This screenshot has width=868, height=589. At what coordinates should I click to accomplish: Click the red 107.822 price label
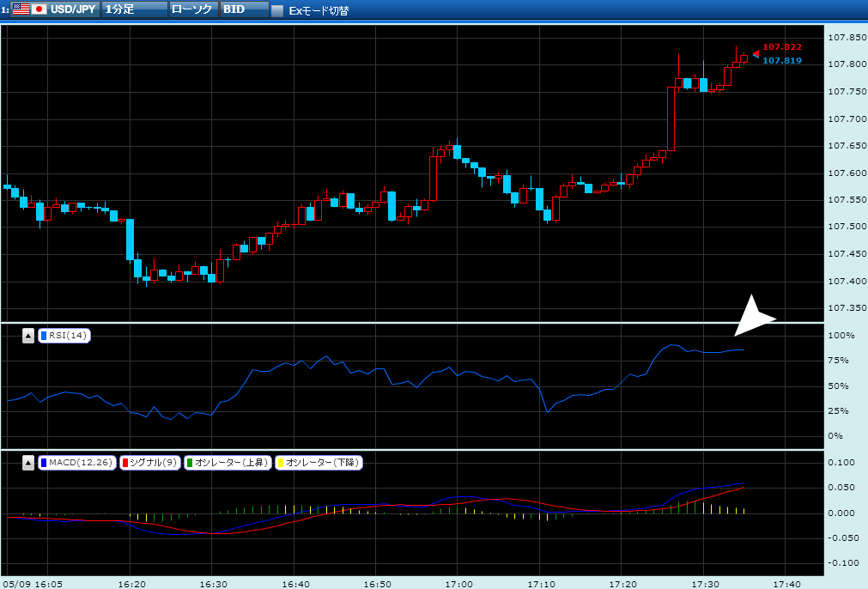click(782, 47)
